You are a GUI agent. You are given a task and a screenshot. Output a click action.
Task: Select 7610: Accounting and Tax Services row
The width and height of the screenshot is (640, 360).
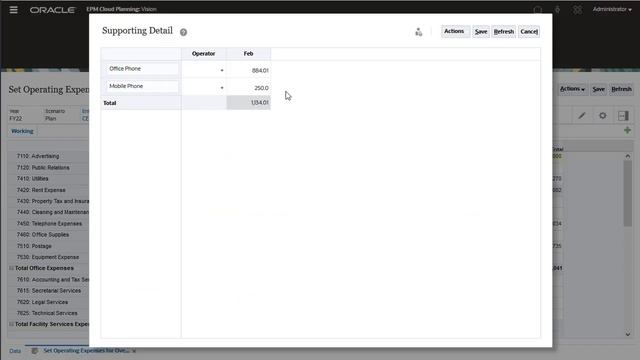(53, 280)
